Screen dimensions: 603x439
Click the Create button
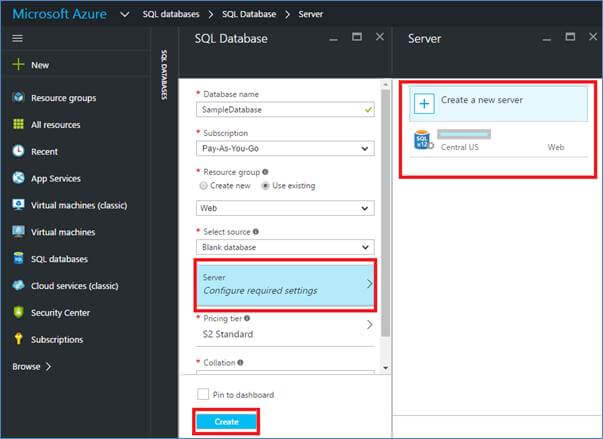tap(226, 422)
